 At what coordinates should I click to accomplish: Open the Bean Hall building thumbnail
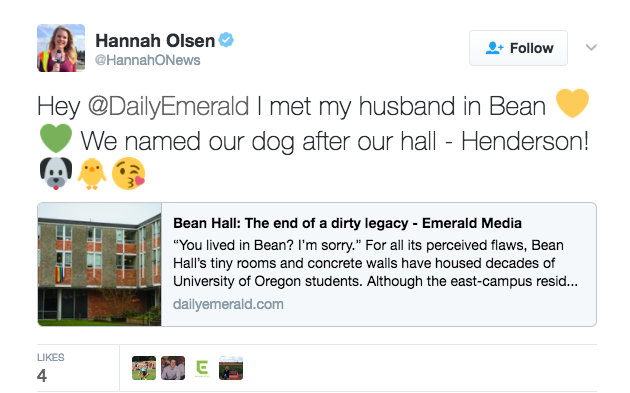(100, 264)
